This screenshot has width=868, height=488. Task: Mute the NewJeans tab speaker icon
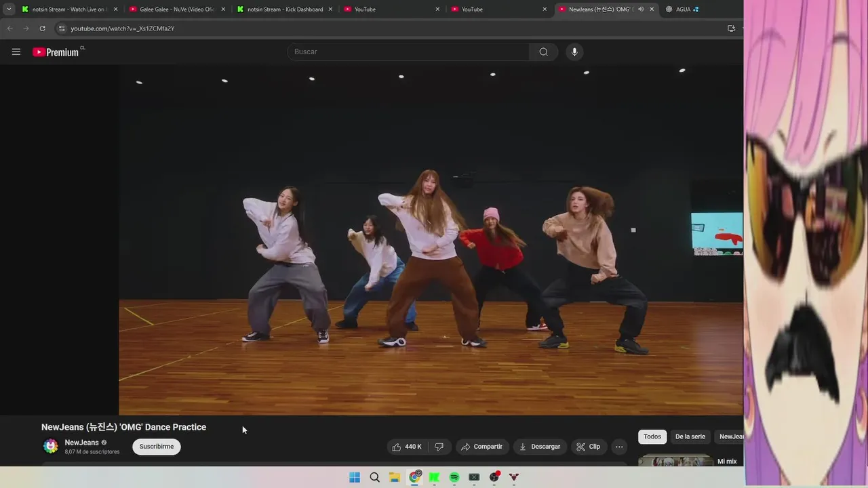(641, 9)
